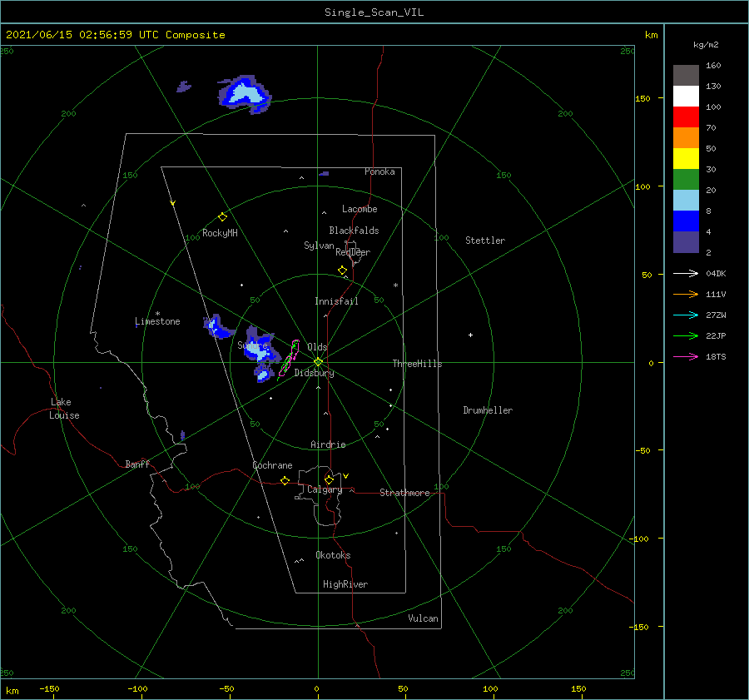This screenshot has height=700, width=749.
Task: Click the Drumheller town label
Action: pyautogui.click(x=488, y=410)
